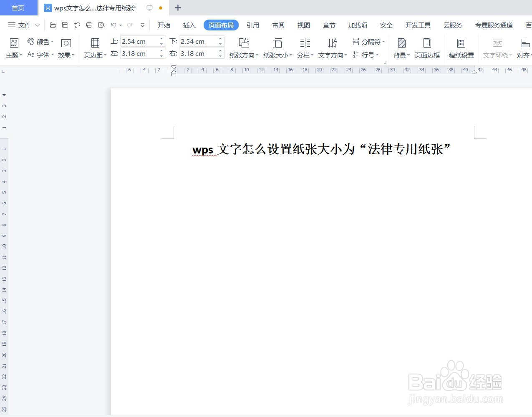Click the 稿纸设置 manuscript paper icon
Image resolution: width=532 pixels, height=417 pixels.
pyautogui.click(x=461, y=43)
